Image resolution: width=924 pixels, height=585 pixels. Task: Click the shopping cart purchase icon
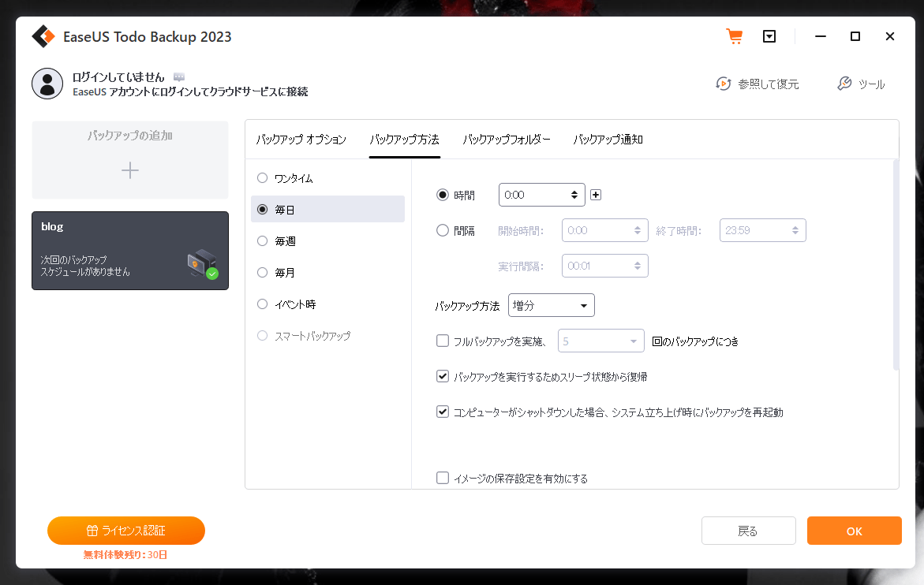pyautogui.click(x=734, y=37)
